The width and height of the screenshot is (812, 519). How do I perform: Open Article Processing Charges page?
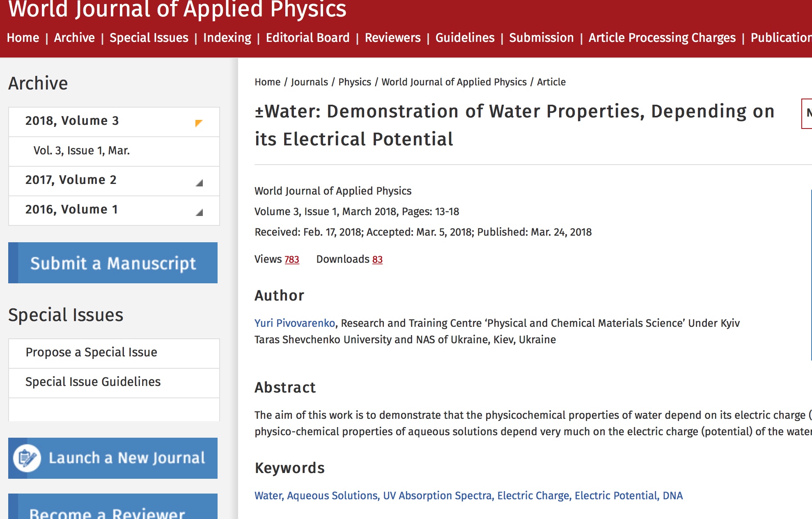pos(662,38)
